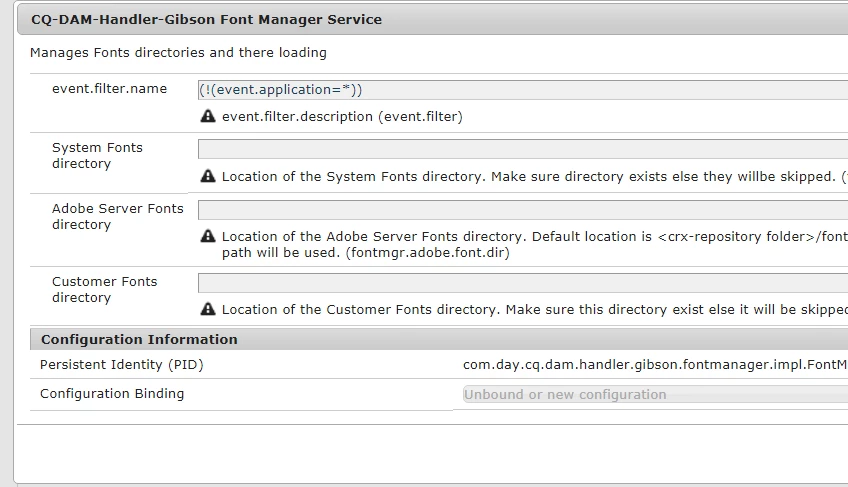Click the Font Manager Service dialog title
The image size is (848, 487).
coord(206,19)
